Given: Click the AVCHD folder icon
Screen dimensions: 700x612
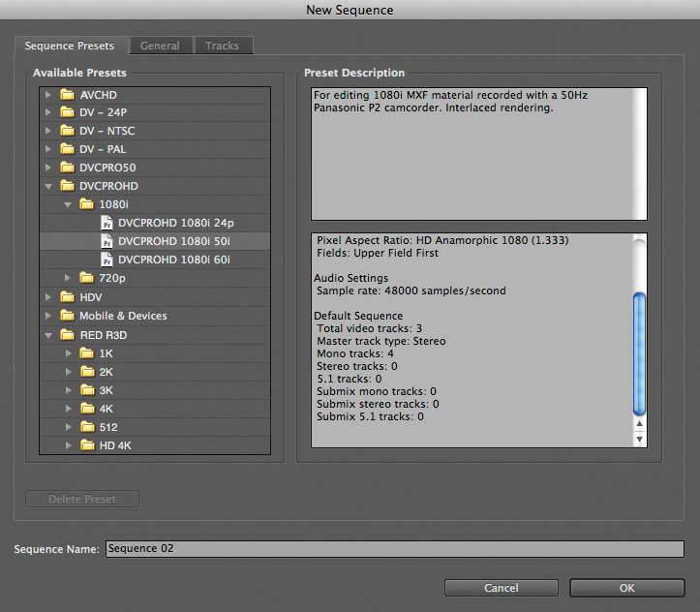Looking at the screenshot, I should pyautogui.click(x=68, y=95).
